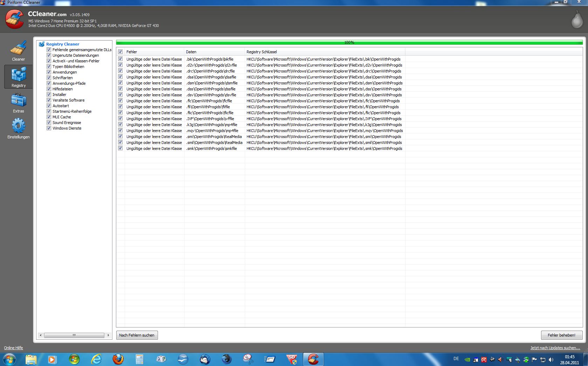The image size is (588, 366).
Task: Click the DE language indicator
Action: (456, 359)
